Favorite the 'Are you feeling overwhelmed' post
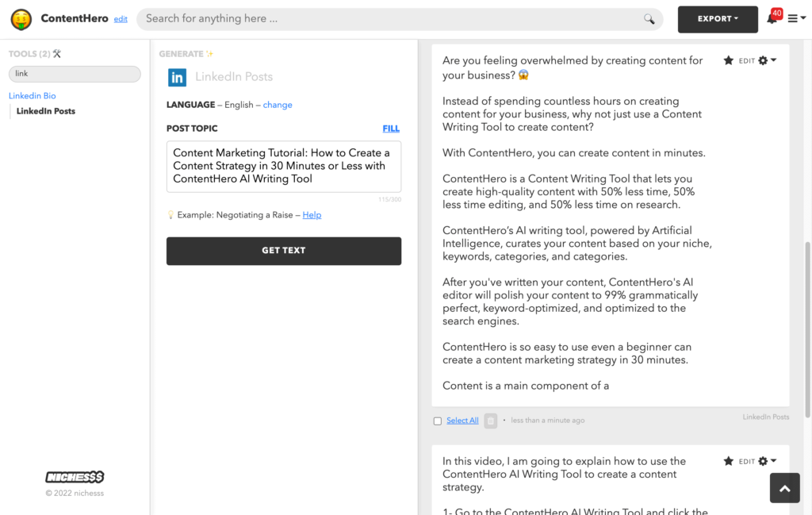This screenshot has width=812, height=515. coord(729,60)
